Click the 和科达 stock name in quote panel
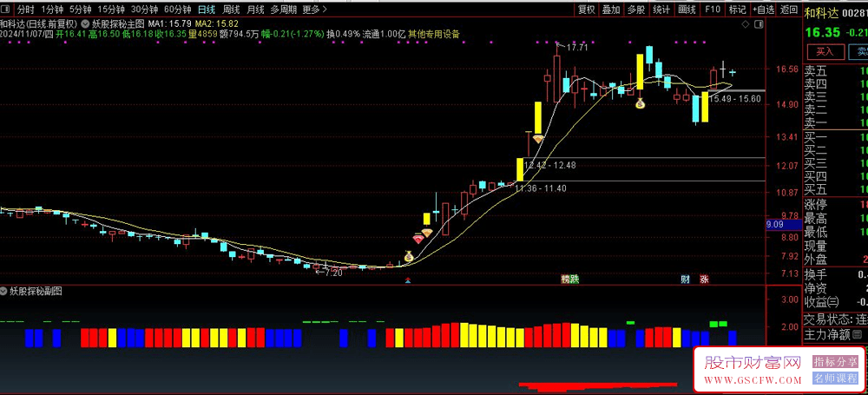The height and width of the screenshot is (395, 868). pos(821,13)
